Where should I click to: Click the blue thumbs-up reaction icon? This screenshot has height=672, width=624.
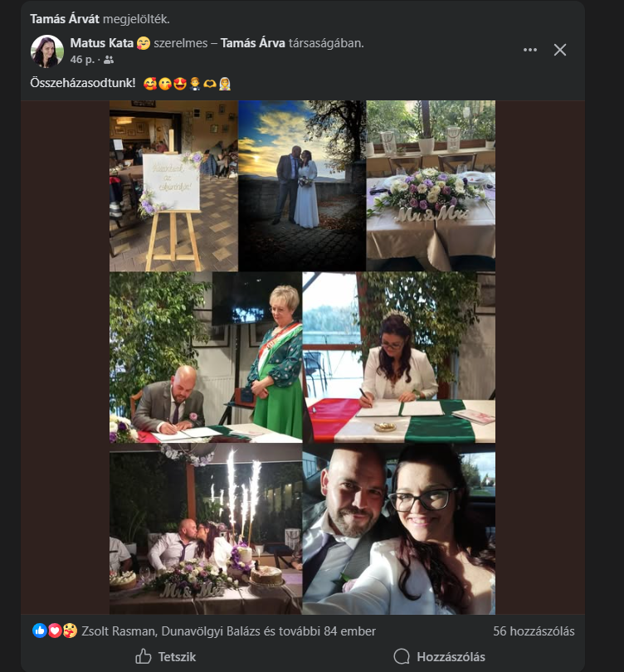click(x=39, y=631)
